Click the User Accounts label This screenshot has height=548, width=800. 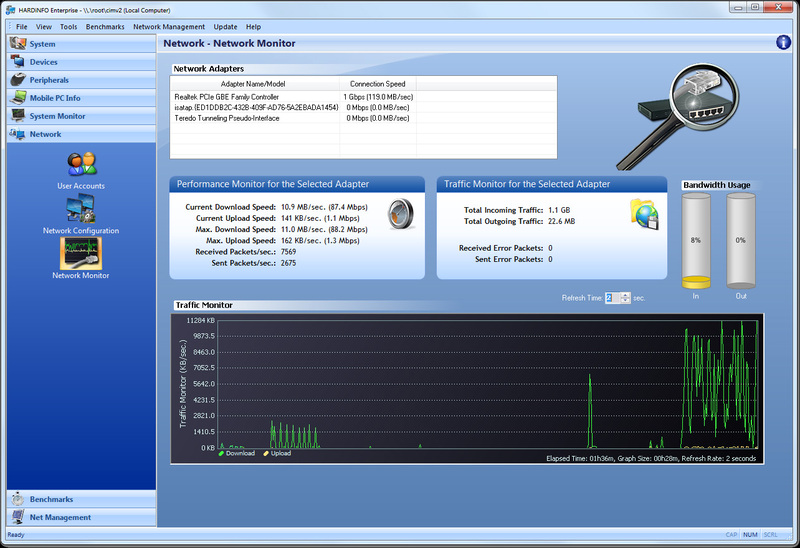(81, 186)
